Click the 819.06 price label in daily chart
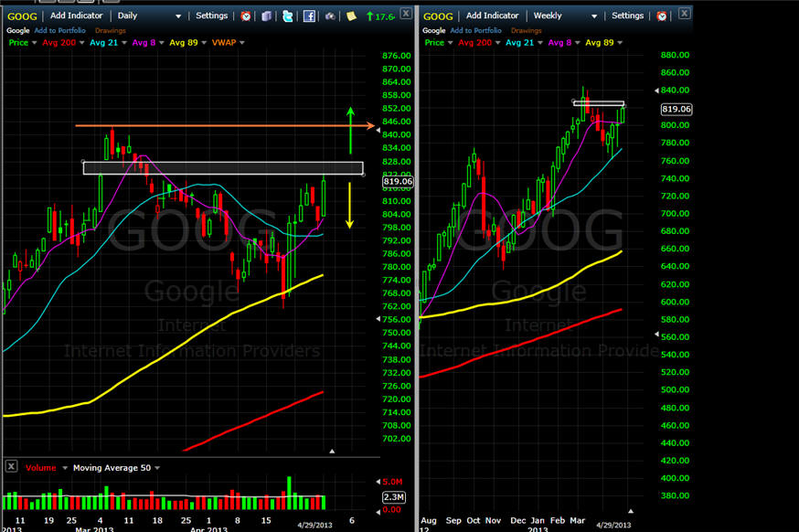 (x=398, y=181)
